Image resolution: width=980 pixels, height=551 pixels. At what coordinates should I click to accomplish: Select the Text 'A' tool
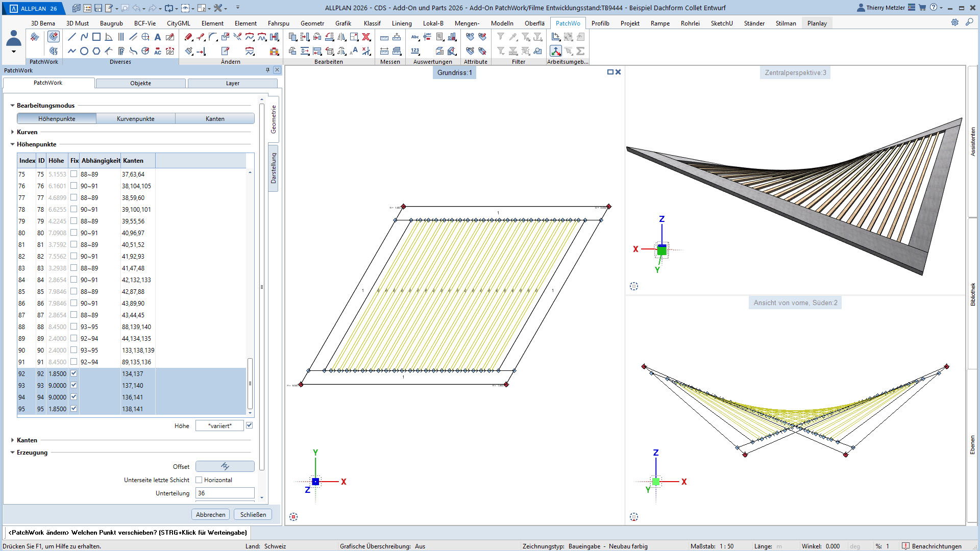[x=158, y=37]
